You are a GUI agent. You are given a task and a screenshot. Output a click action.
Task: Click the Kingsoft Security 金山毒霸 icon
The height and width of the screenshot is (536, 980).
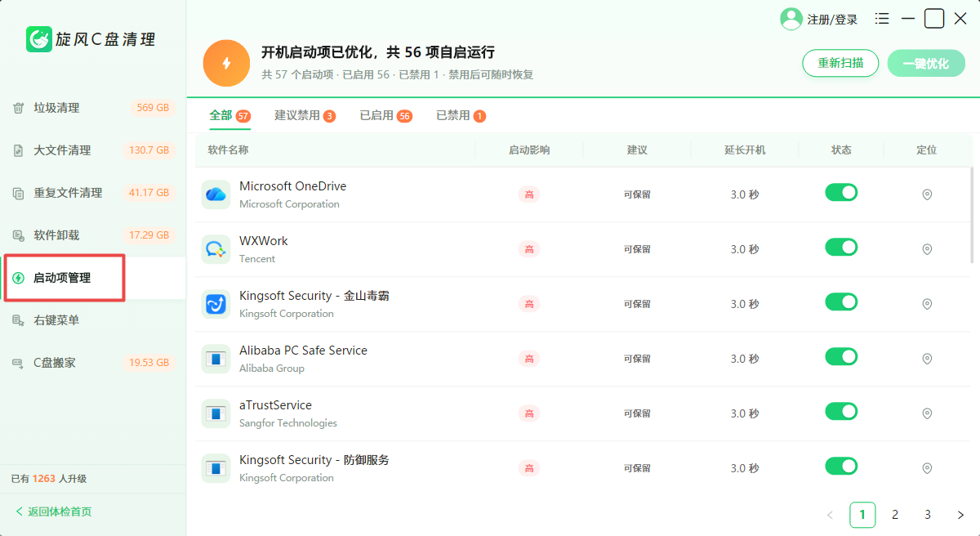click(216, 304)
